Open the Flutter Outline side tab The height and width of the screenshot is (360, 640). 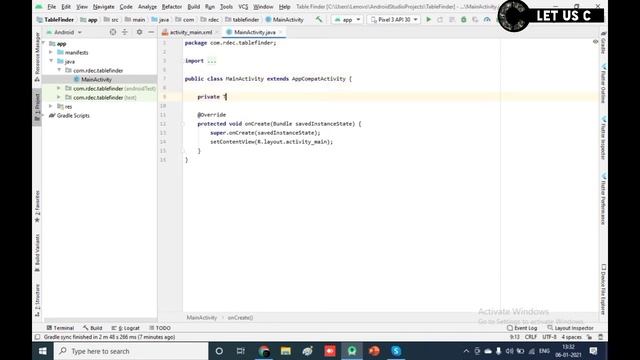pyautogui.click(x=603, y=84)
